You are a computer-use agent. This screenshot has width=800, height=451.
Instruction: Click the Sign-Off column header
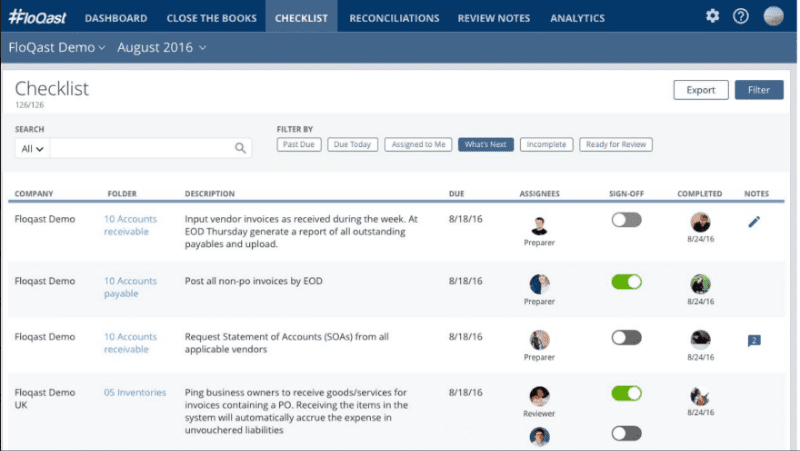tap(626, 194)
